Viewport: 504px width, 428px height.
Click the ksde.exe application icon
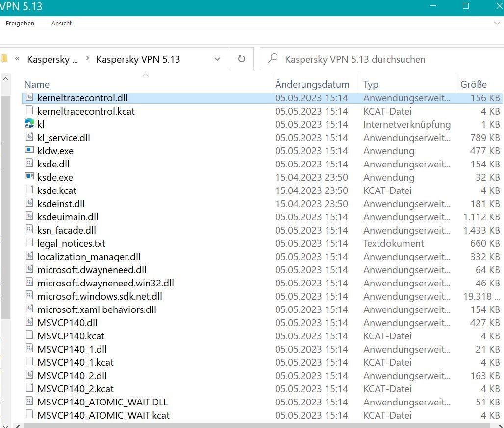click(29, 177)
